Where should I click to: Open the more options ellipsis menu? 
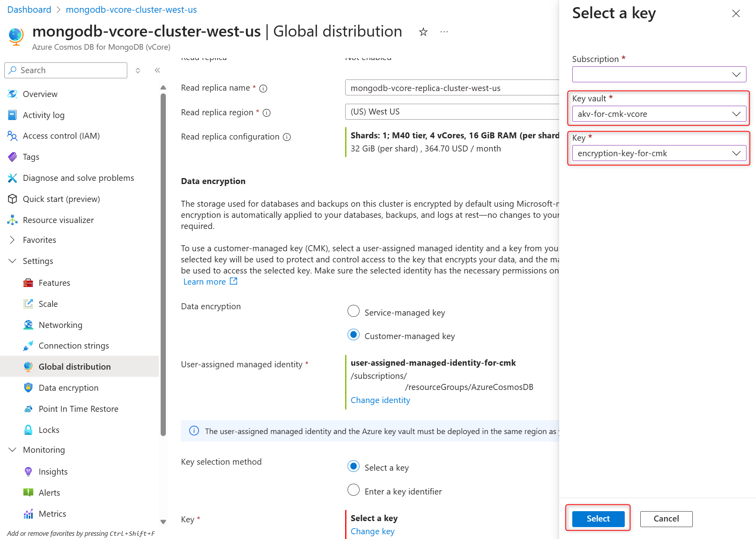[x=444, y=32]
